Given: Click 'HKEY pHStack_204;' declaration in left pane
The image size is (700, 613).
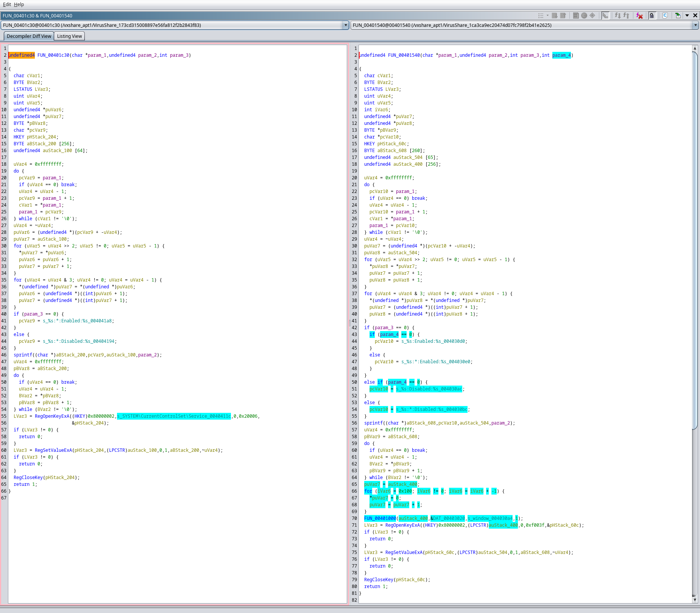Looking at the screenshot, I should 36,137.
